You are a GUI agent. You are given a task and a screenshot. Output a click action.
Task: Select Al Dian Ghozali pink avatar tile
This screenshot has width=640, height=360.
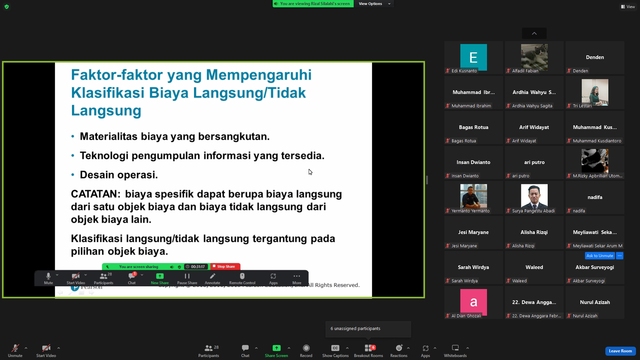point(473,302)
